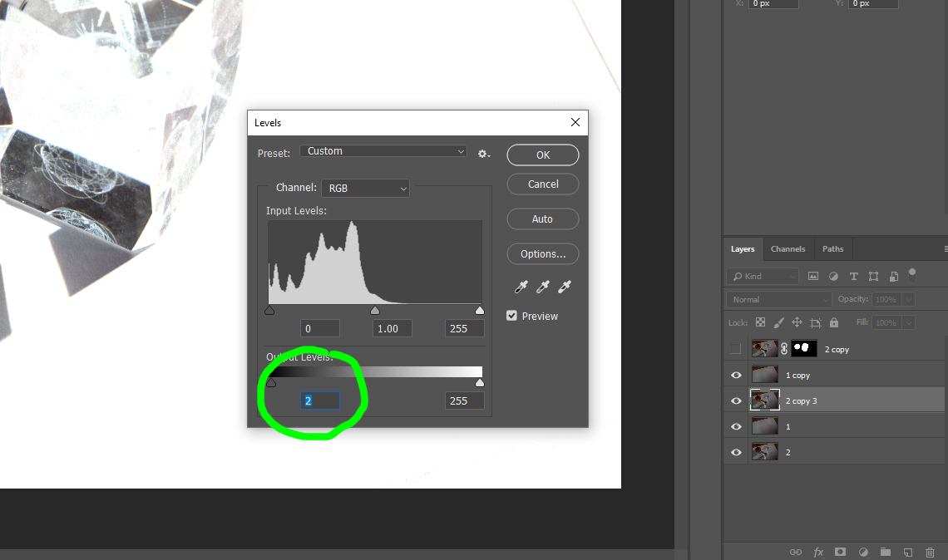The width and height of the screenshot is (948, 560).
Task: Expand the Preset Custom dropdown
Action: pos(383,151)
